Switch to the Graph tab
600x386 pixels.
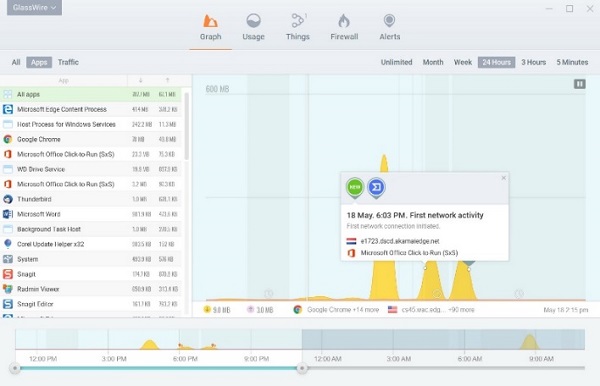pyautogui.click(x=210, y=28)
